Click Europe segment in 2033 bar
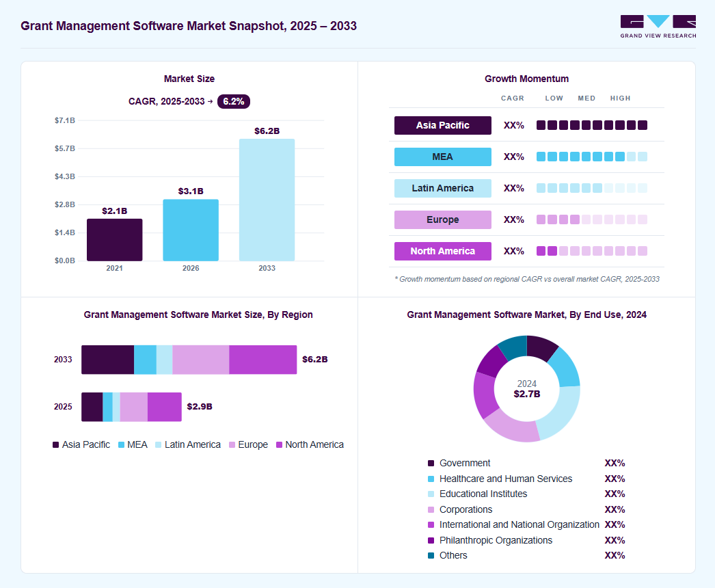 [x=201, y=360]
